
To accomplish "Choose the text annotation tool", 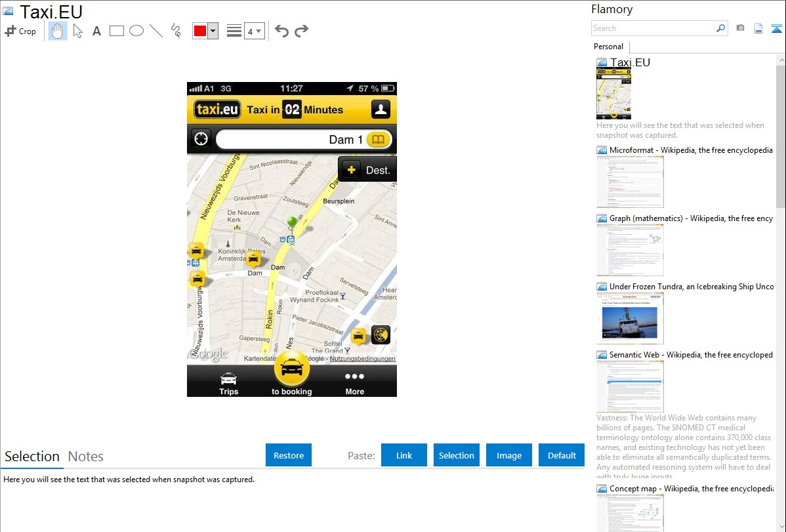I will (x=96, y=31).
